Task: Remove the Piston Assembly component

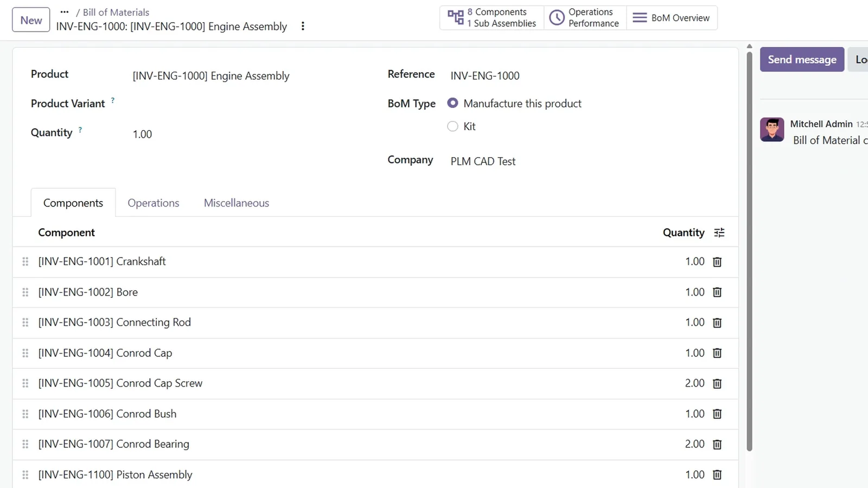Action: point(717,475)
